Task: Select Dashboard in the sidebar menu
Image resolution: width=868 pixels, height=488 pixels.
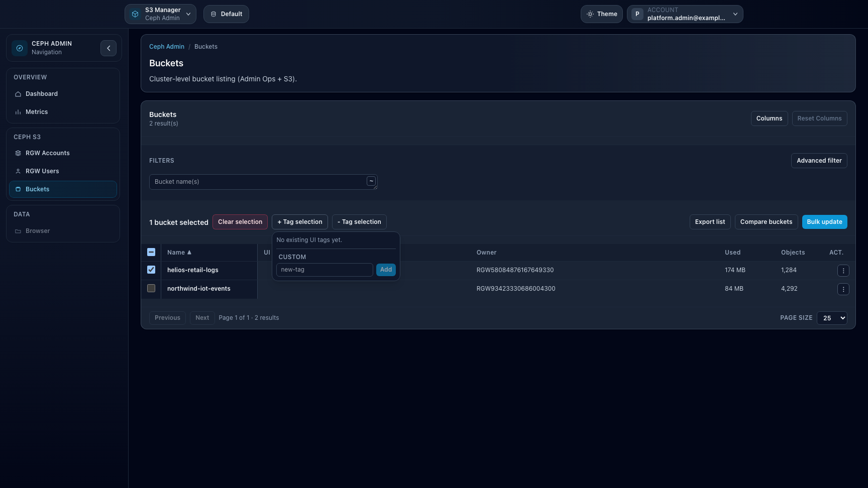Action: [41, 93]
